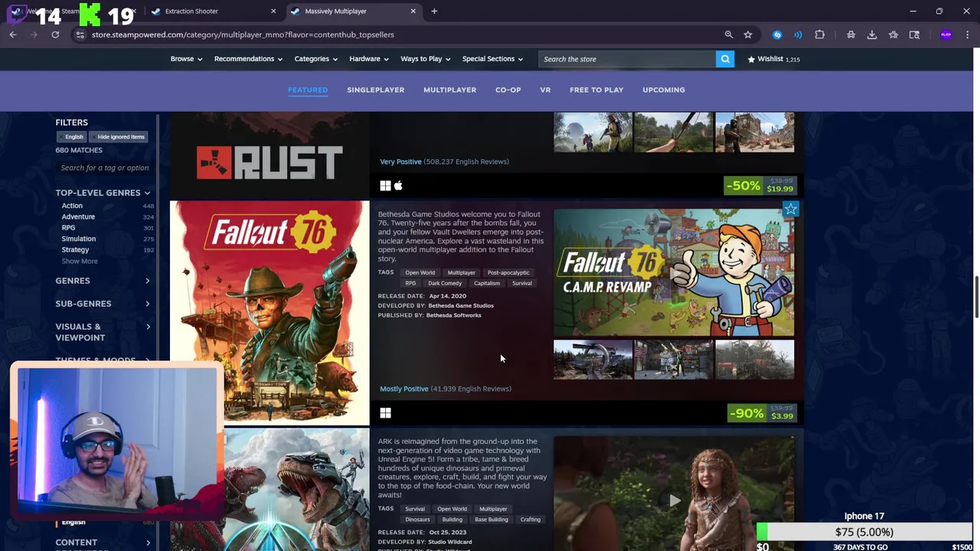The image size is (980, 551).
Task: Open the Categories dropdown
Action: click(316, 59)
